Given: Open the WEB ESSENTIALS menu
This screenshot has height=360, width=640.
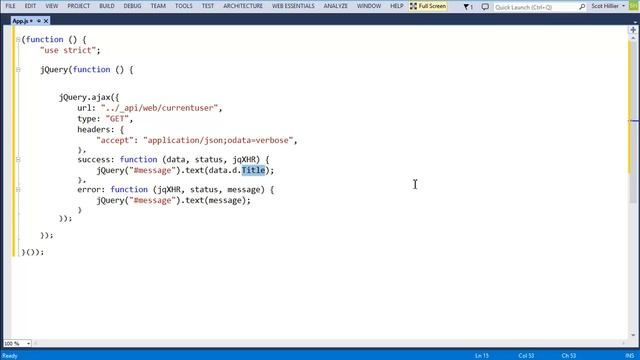Looking at the screenshot, I should 293,6.
